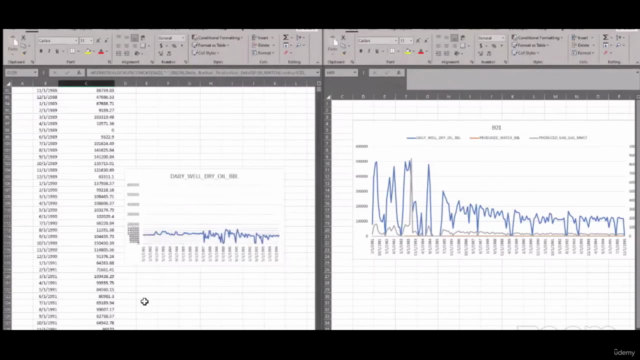Image resolution: width=640 pixels, height=360 pixels.
Task: Click the dollar currency format in left window
Action: [x=161, y=46]
